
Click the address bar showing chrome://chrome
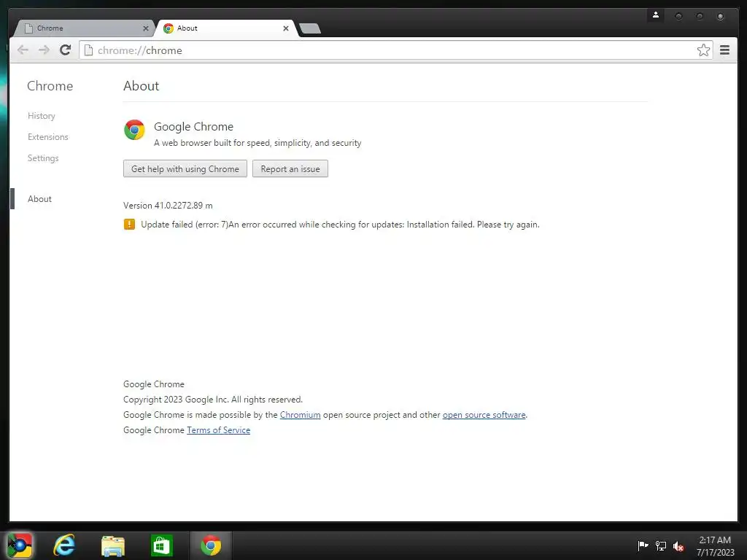[395, 50]
